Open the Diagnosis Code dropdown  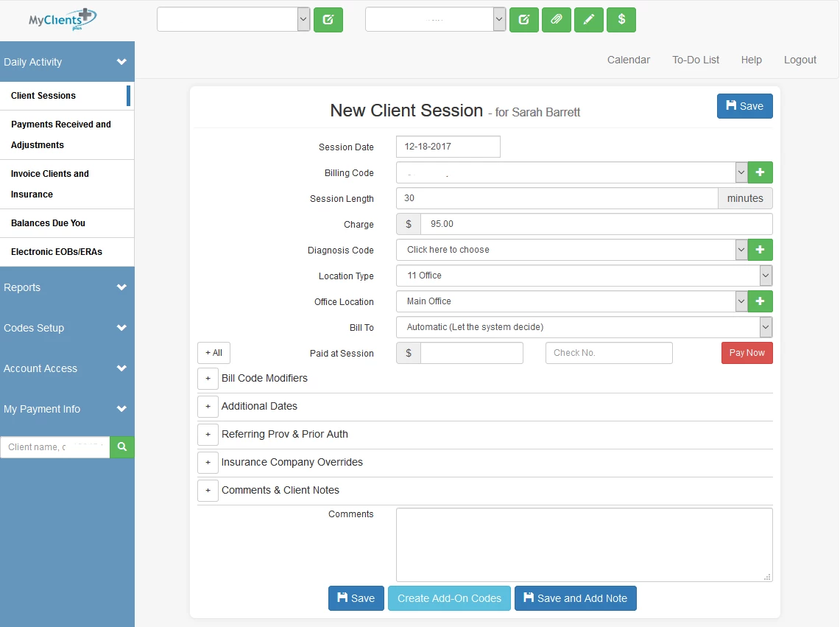click(x=571, y=250)
